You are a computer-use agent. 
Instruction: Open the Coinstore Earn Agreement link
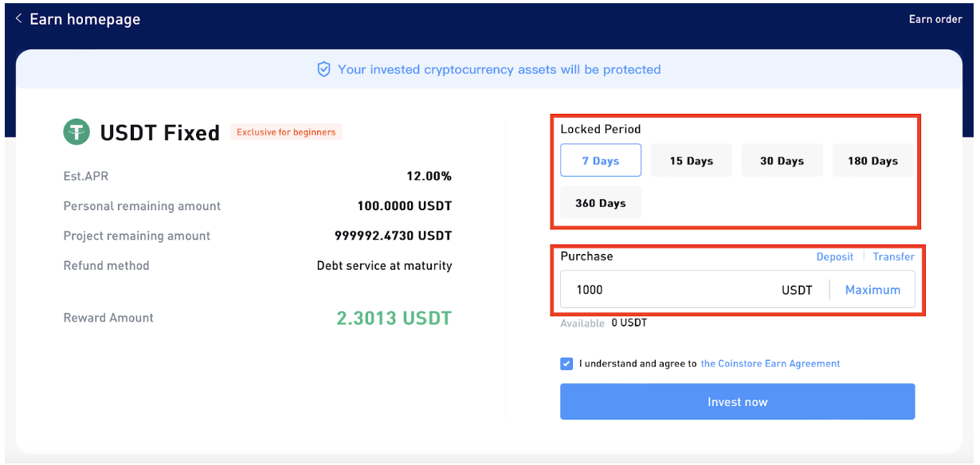[x=770, y=363]
